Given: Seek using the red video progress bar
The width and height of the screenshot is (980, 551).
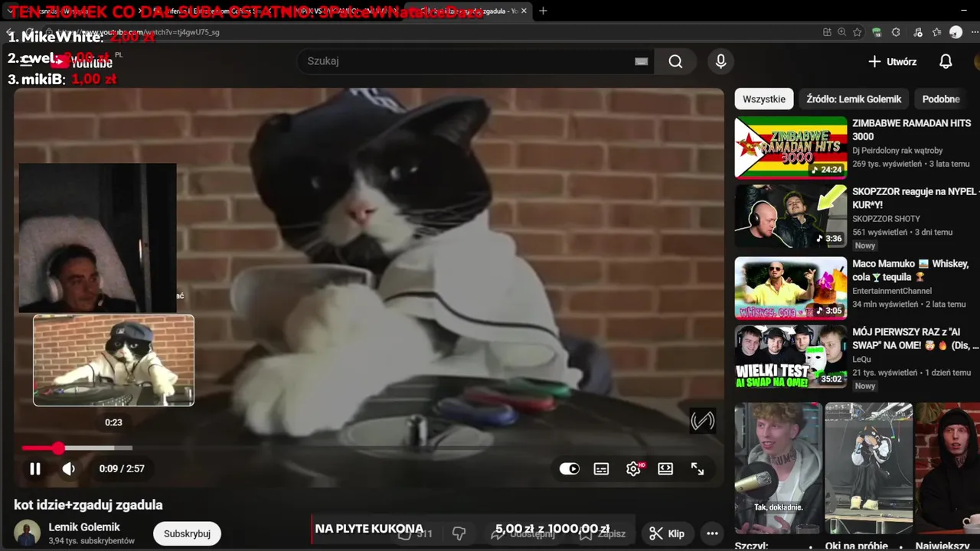Looking at the screenshot, I should coord(77,448).
